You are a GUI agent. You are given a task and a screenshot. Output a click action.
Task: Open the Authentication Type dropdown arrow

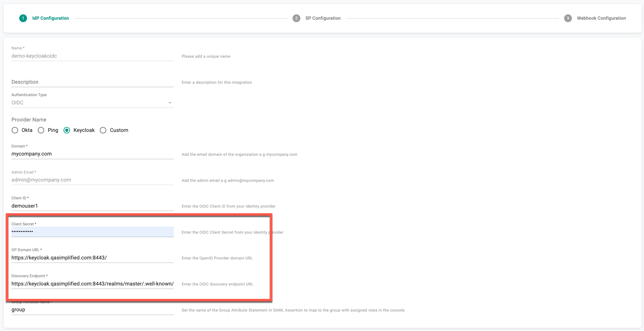click(x=170, y=103)
